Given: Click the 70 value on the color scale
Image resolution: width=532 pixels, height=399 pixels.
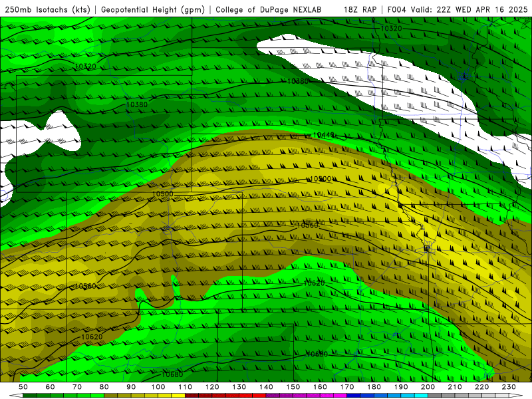Looking at the screenshot, I should click(x=77, y=387).
